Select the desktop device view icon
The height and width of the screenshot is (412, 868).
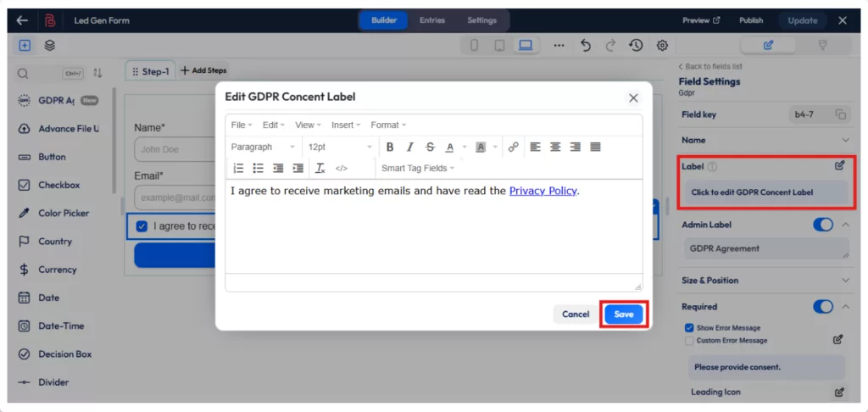click(525, 46)
